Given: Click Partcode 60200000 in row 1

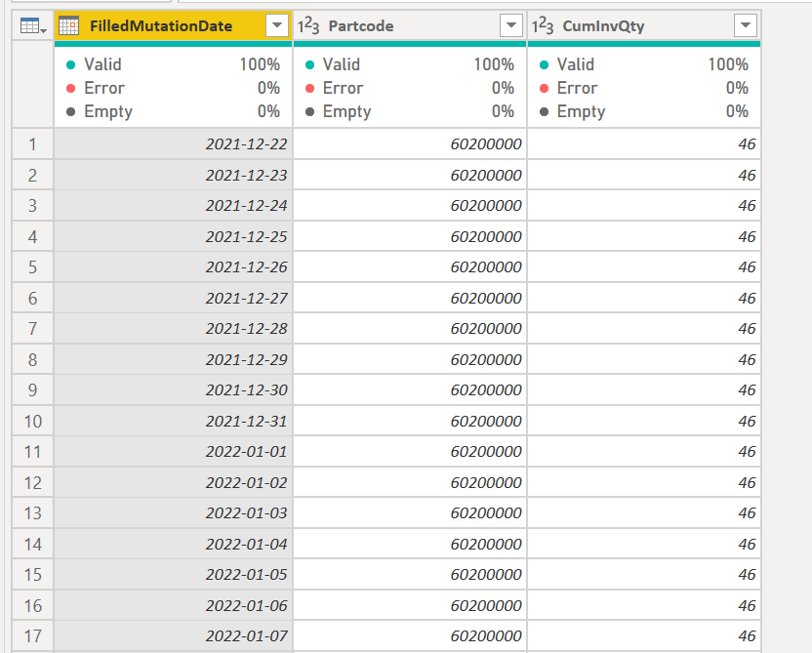Looking at the screenshot, I should pyautogui.click(x=410, y=143).
